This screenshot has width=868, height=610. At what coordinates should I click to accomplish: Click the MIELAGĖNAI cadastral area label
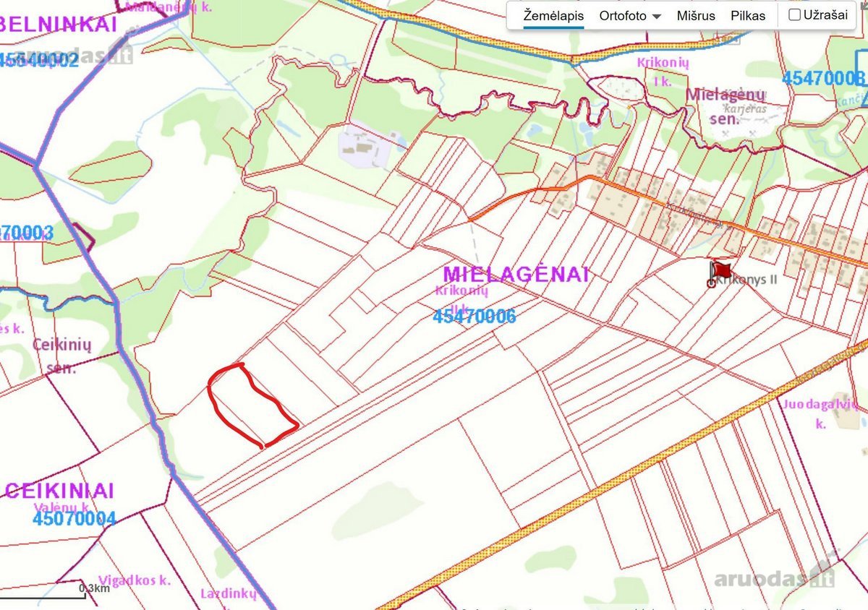(516, 275)
